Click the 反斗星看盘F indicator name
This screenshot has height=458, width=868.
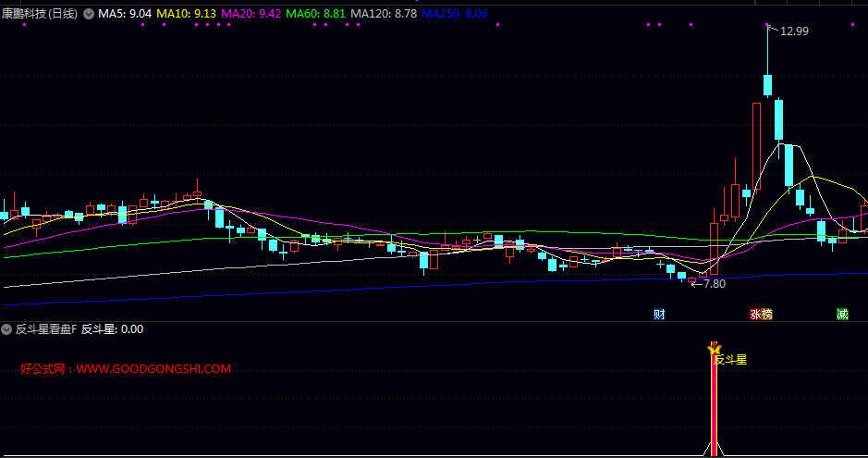[46, 329]
